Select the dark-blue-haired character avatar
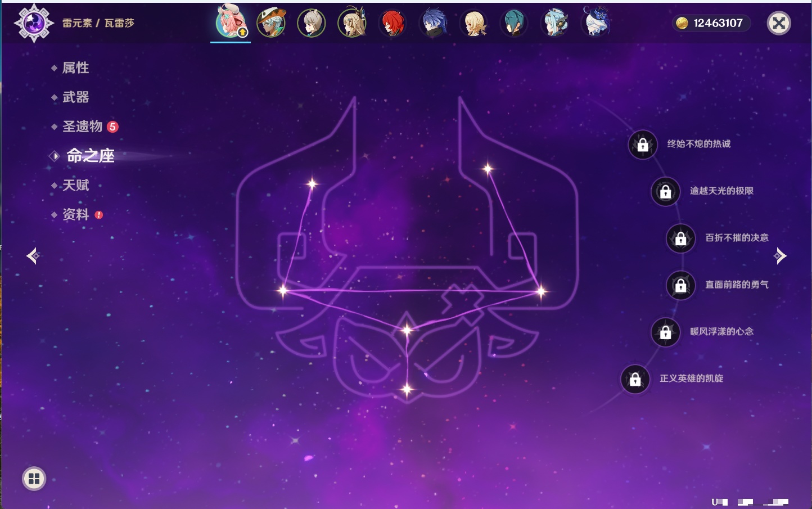Image resolution: width=812 pixels, height=509 pixels. (433, 23)
